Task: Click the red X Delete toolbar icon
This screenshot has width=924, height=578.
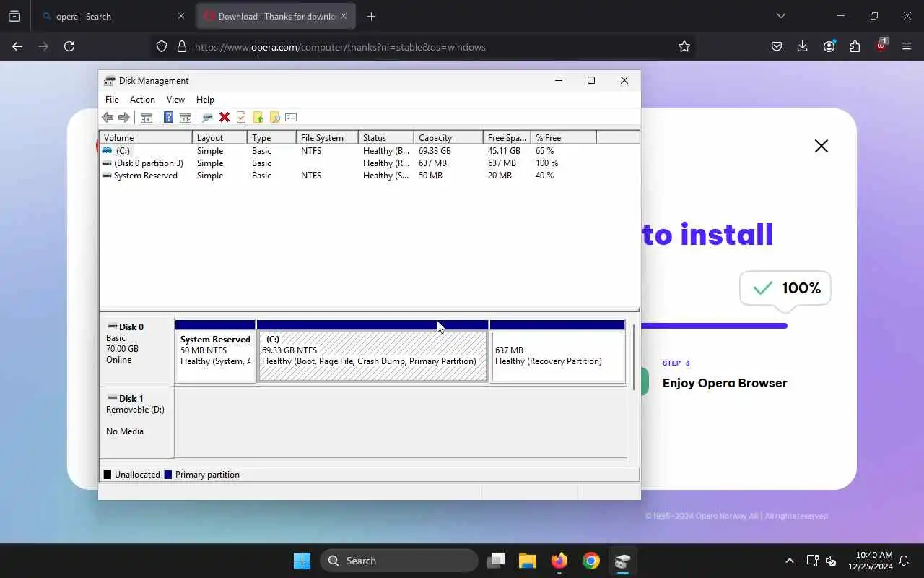Action: click(225, 117)
